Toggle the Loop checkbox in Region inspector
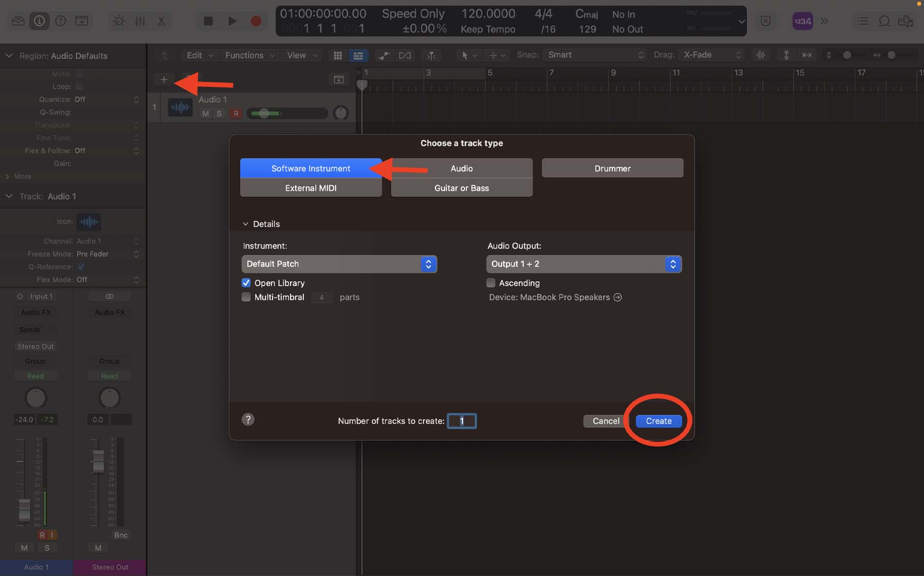This screenshot has width=924, height=576. pos(79,86)
